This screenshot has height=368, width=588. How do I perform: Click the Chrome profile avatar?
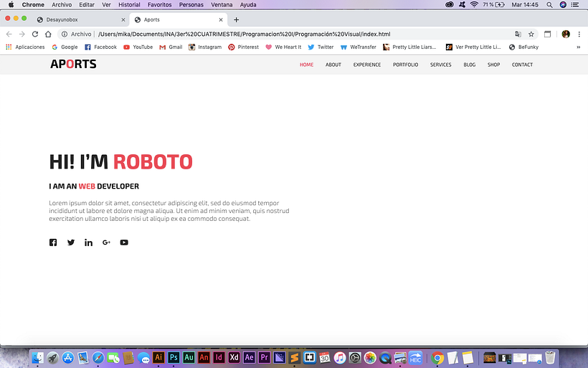point(566,34)
